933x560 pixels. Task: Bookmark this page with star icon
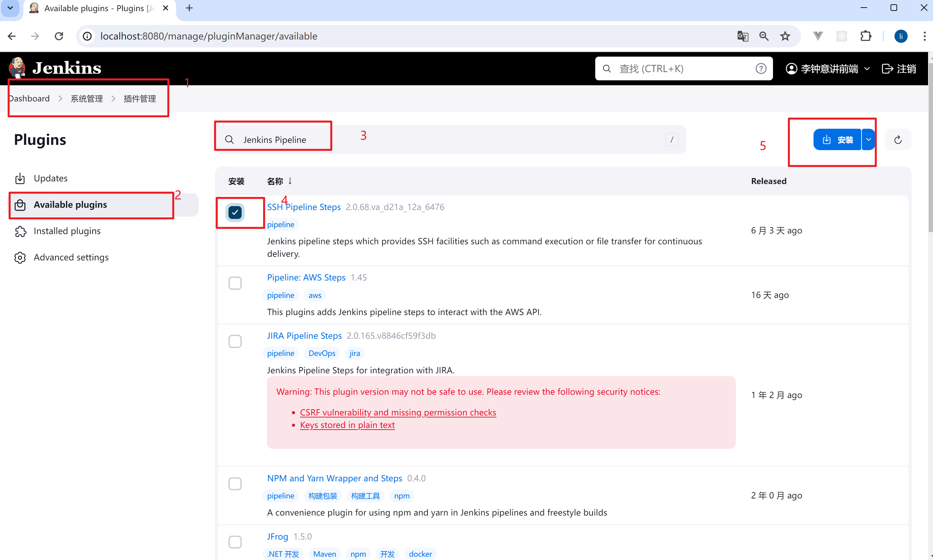click(x=785, y=36)
